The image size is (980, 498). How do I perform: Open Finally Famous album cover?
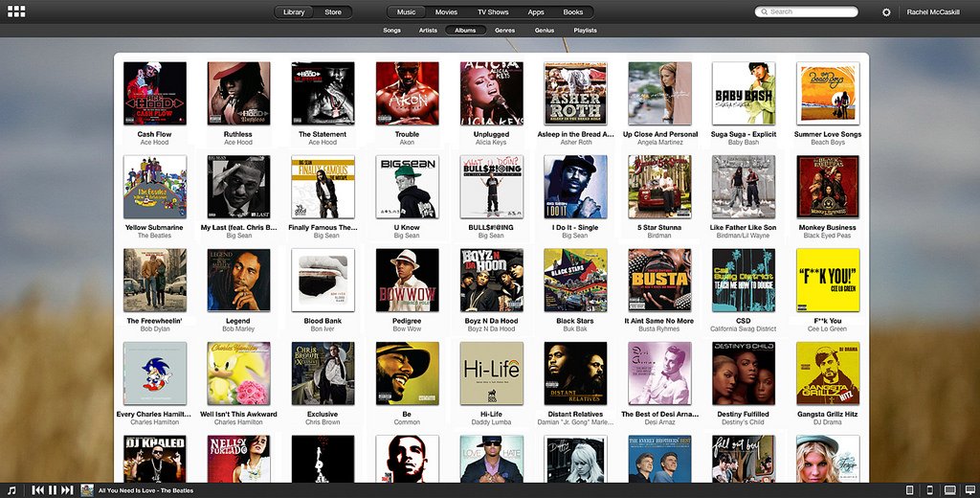point(323,187)
